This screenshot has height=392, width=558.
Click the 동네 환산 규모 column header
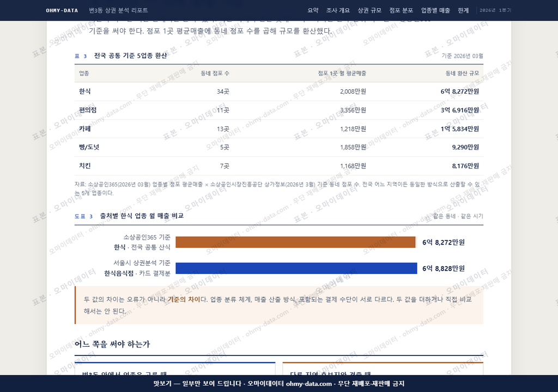(462, 73)
